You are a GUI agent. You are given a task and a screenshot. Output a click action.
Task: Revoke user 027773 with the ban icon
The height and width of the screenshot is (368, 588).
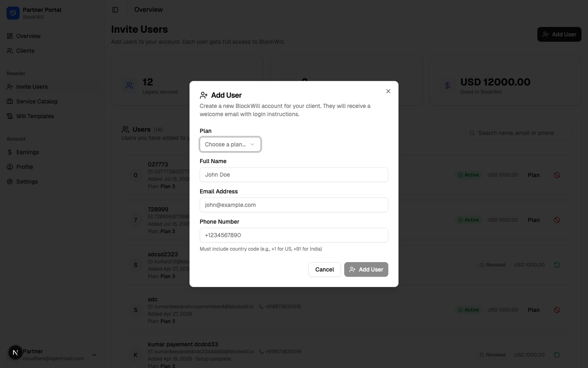557,175
